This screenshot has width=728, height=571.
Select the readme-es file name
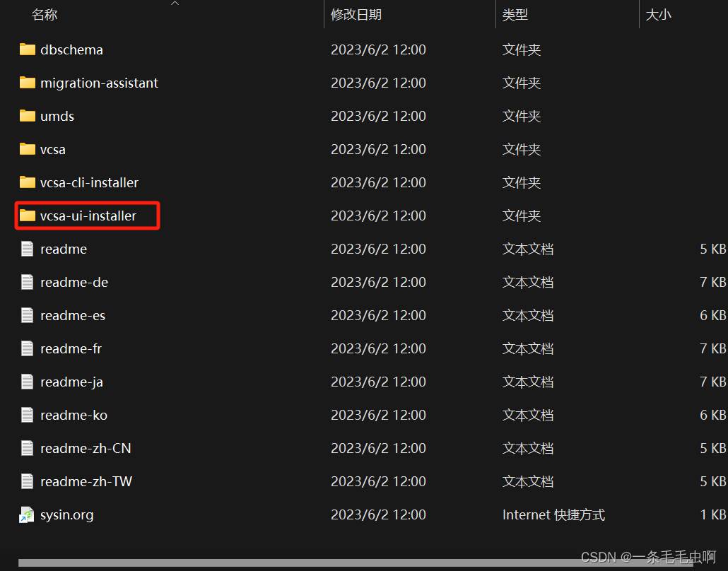tap(72, 315)
